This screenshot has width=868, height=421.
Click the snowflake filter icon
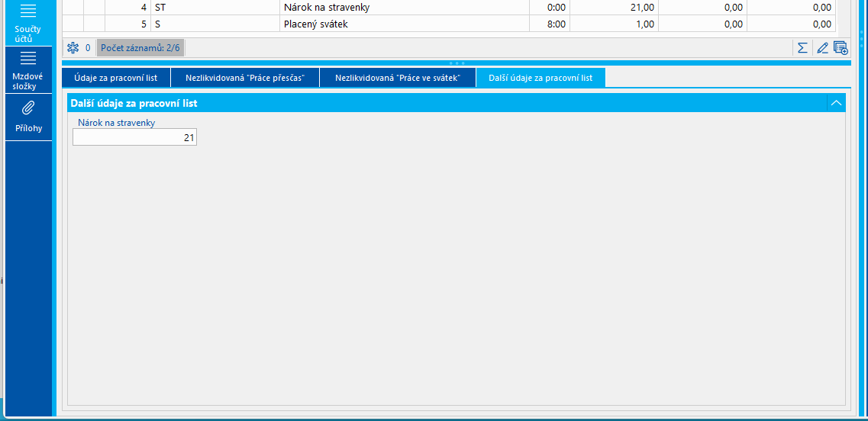[x=73, y=48]
